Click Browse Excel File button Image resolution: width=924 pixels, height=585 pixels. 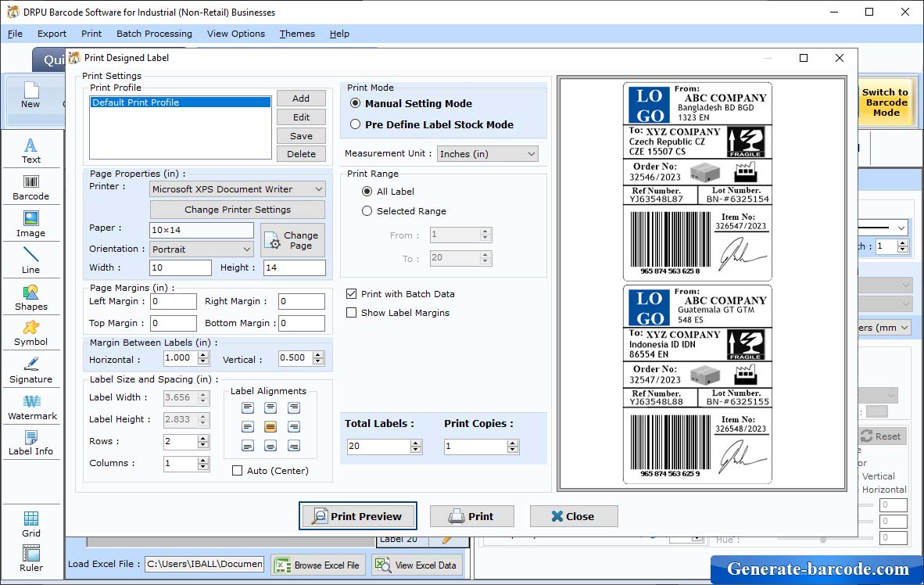[x=318, y=565]
